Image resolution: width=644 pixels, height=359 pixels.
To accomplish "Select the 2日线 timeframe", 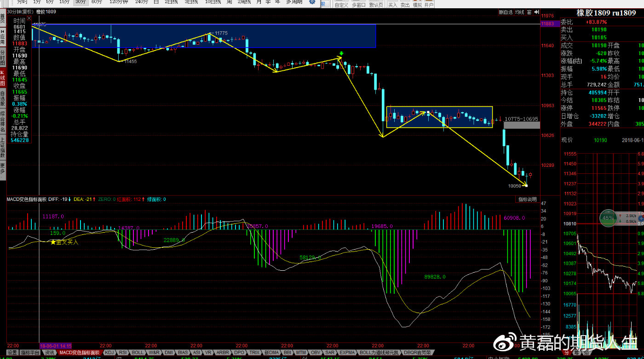I will 172,2.
